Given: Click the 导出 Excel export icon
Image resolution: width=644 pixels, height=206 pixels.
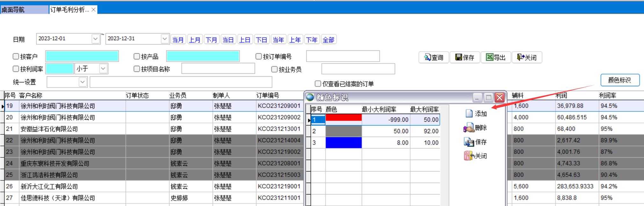Looking at the screenshot, I should pos(489,57).
